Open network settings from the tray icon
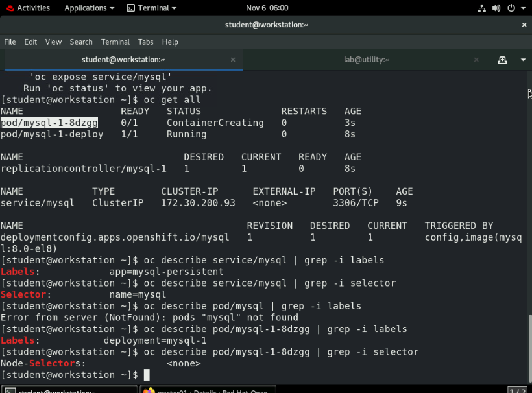 click(481, 8)
